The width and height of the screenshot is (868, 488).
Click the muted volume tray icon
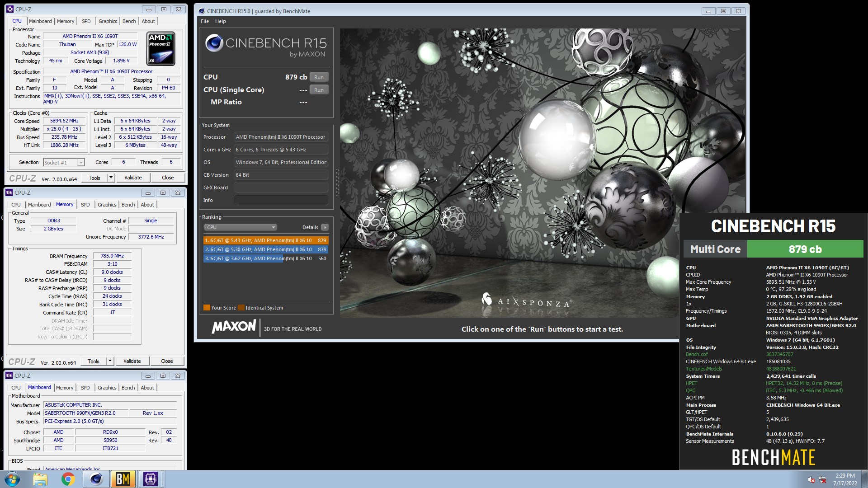point(811,480)
